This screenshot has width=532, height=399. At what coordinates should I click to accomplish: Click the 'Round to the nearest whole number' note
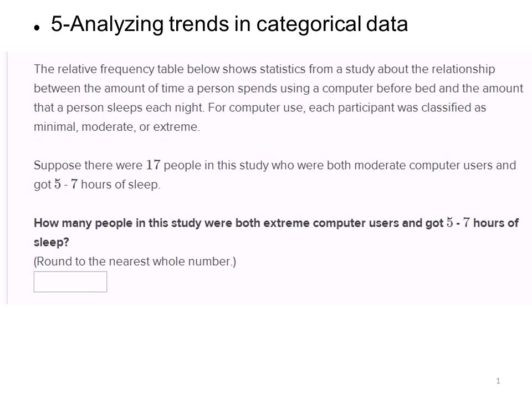tap(135, 261)
